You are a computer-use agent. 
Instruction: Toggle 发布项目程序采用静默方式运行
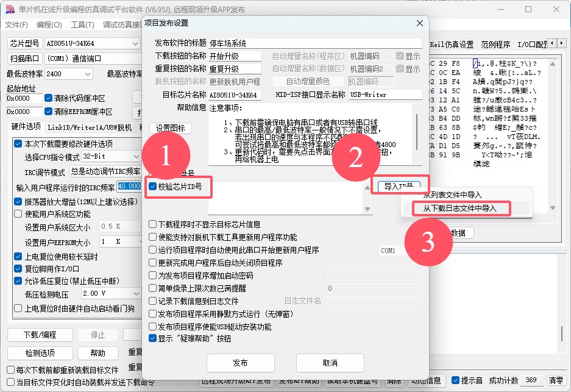(152, 314)
